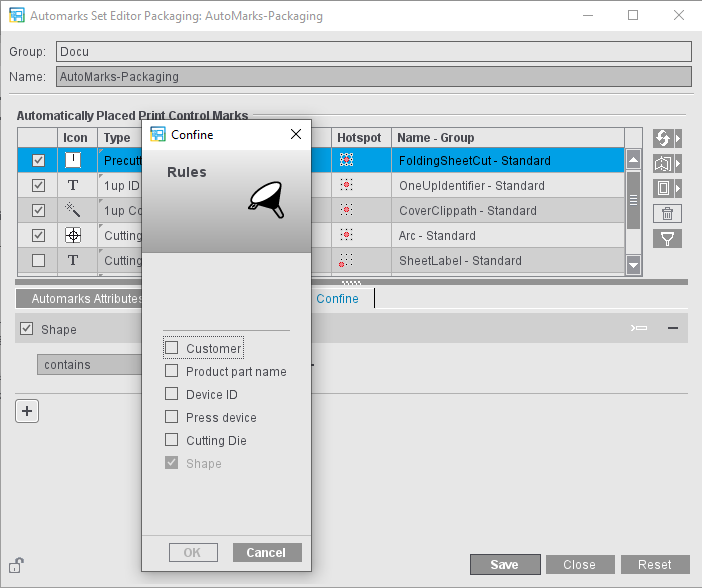
Task: Enable the Customer rule checkbox
Action: click(x=172, y=348)
